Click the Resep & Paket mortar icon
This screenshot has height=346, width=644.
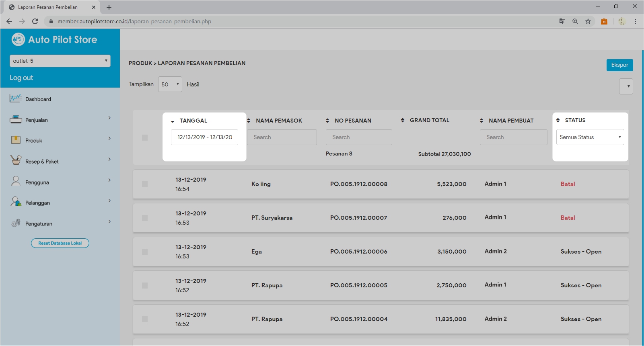click(16, 160)
